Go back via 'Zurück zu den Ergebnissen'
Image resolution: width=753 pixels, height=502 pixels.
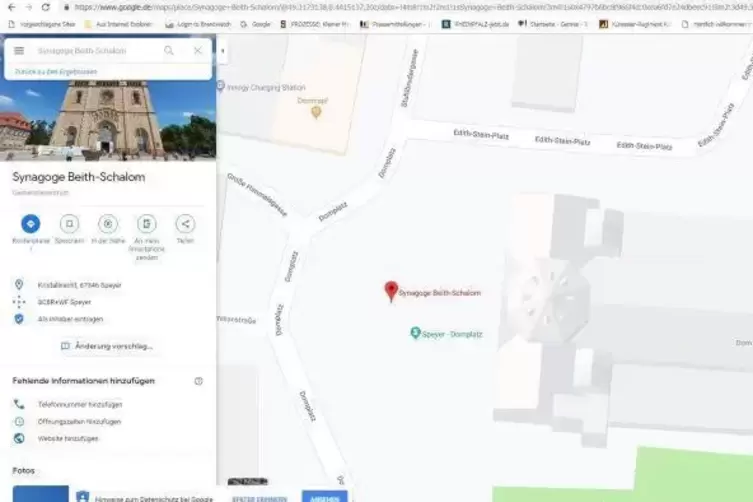coord(56,72)
